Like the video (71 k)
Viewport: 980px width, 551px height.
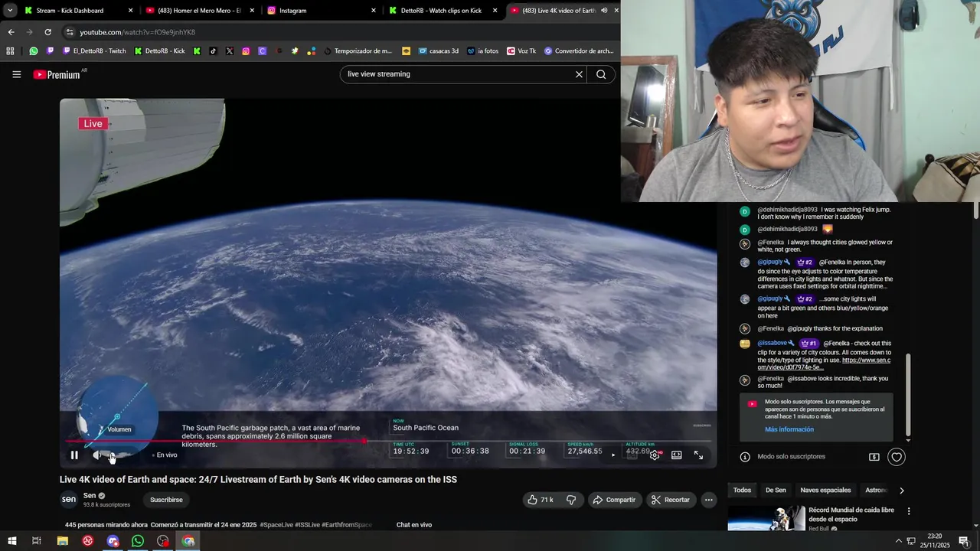click(541, 500)
